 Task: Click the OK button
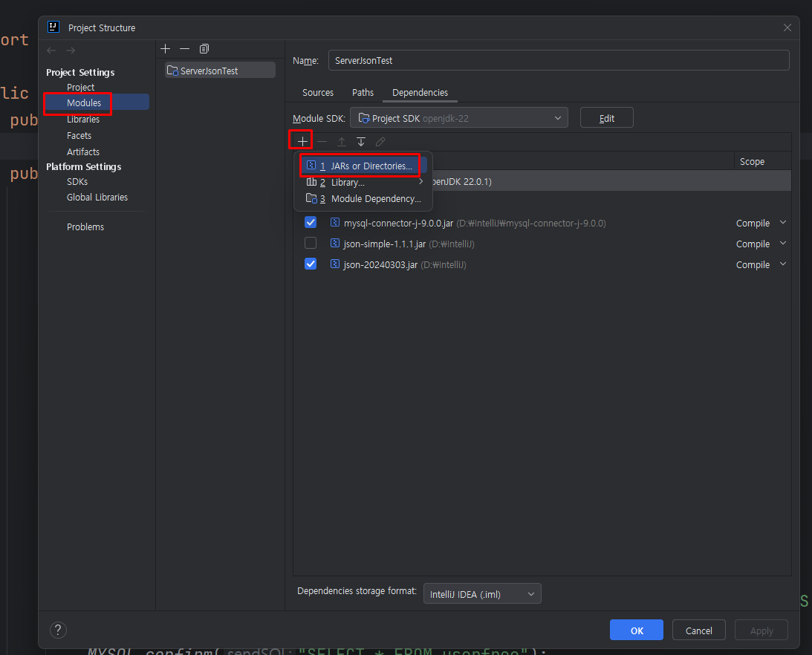[x=637, y=630]
